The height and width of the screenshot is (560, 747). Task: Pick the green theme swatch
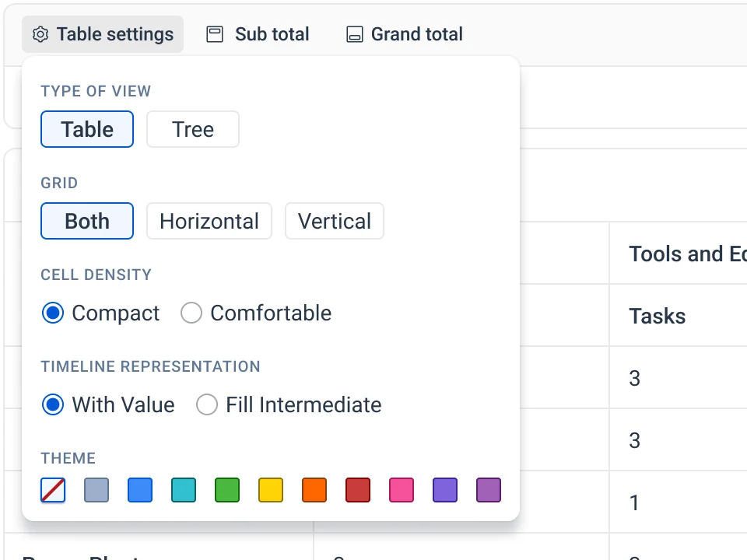coord(227,490)
